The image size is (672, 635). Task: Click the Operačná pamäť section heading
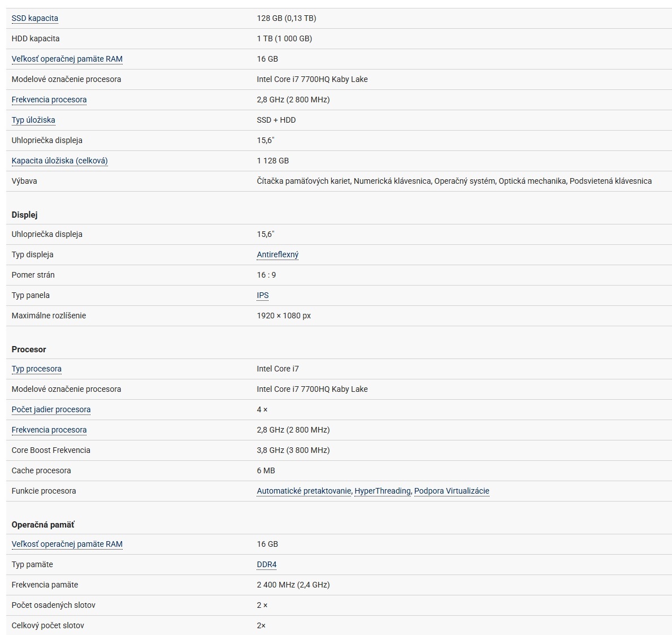[43, 525]
